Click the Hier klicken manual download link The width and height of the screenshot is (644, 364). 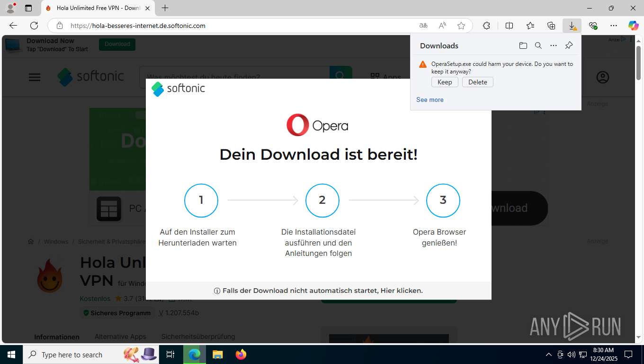[x=402, y=291]
